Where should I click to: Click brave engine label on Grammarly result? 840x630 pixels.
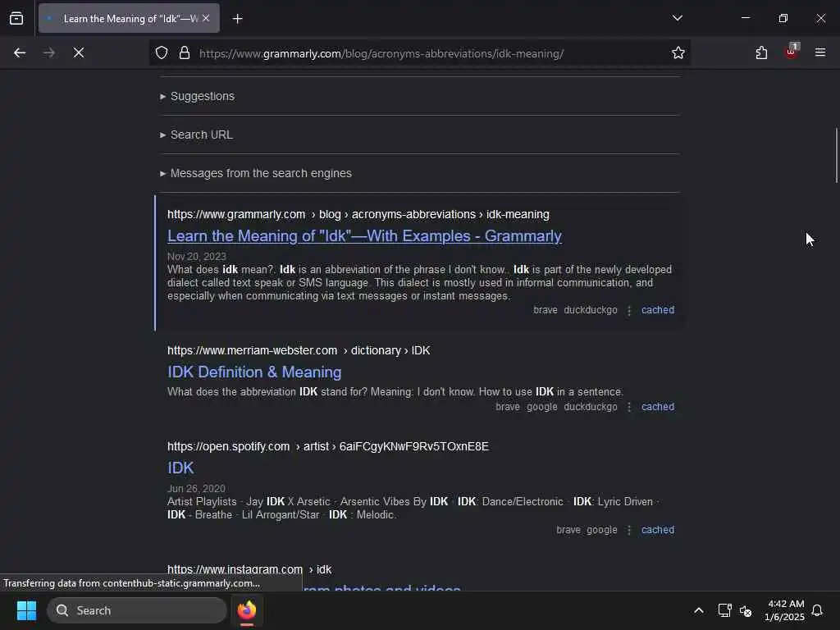pos(546,310)
